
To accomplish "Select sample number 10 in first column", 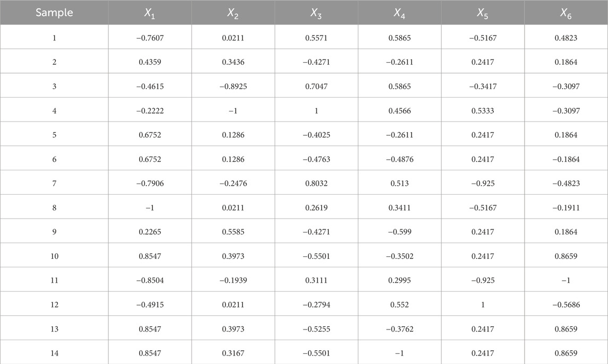I will 54,256.
